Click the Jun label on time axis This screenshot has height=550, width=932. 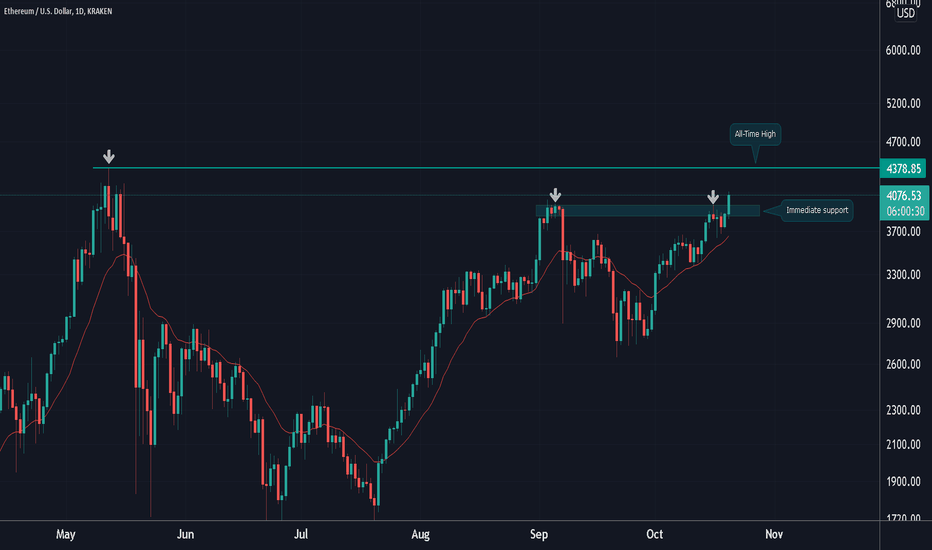185,535
